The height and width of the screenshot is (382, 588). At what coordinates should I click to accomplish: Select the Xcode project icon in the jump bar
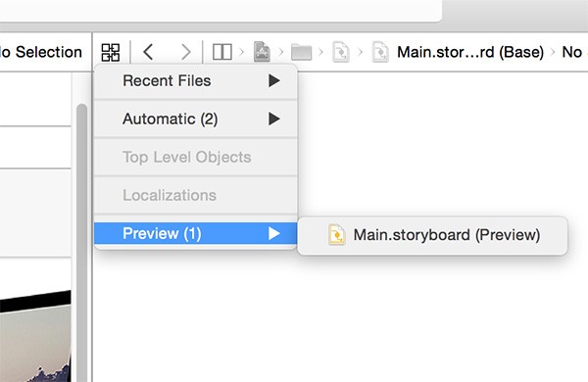262,52
